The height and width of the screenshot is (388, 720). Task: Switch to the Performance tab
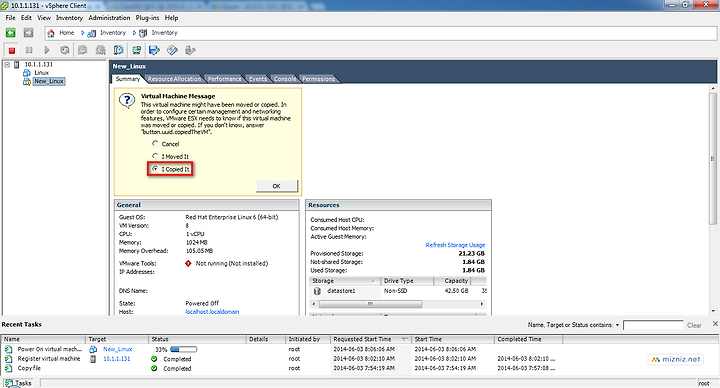click(x=225, y=79)
